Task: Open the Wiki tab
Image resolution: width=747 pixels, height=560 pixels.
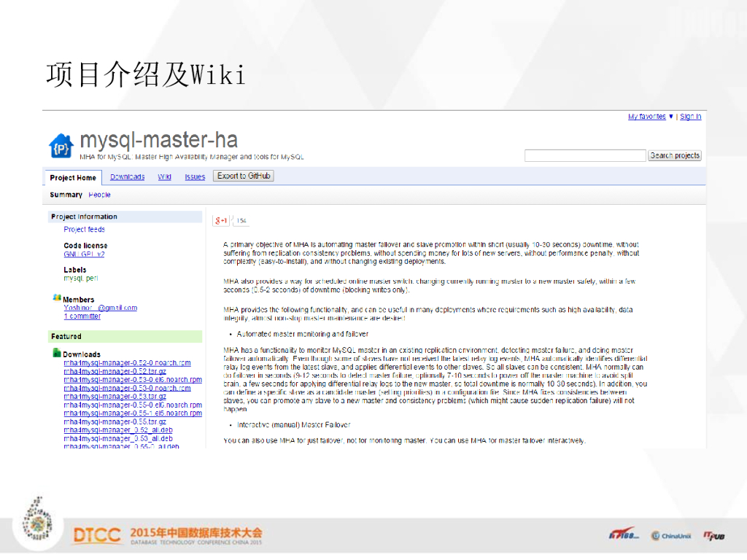Action: 164,177
